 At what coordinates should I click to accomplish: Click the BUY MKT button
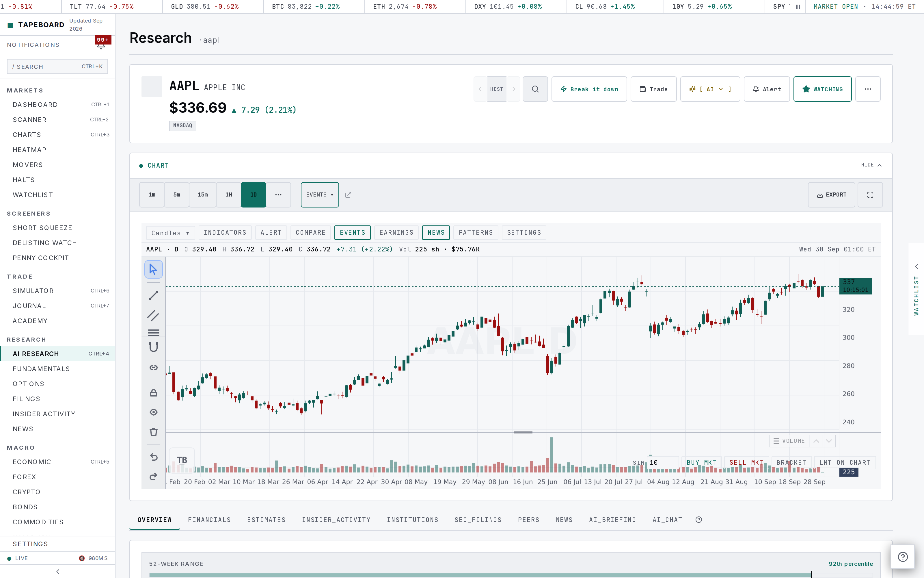(x=701, y=463)
